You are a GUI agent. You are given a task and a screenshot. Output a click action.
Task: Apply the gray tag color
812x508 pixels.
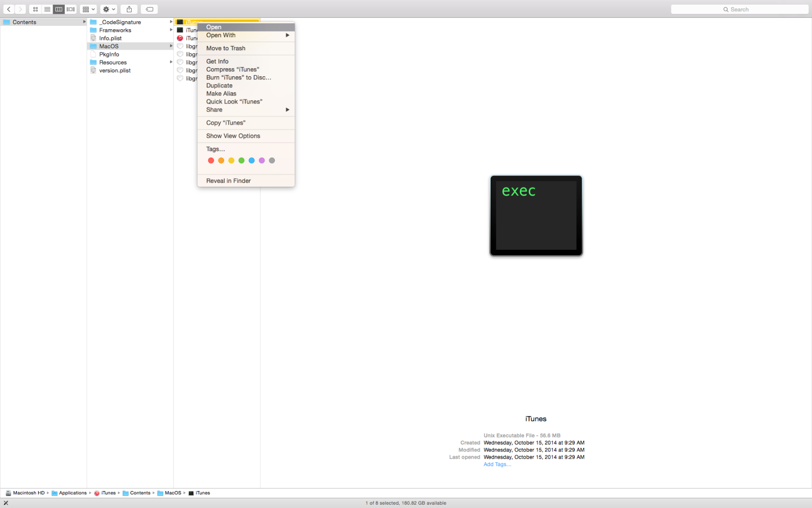272,160
